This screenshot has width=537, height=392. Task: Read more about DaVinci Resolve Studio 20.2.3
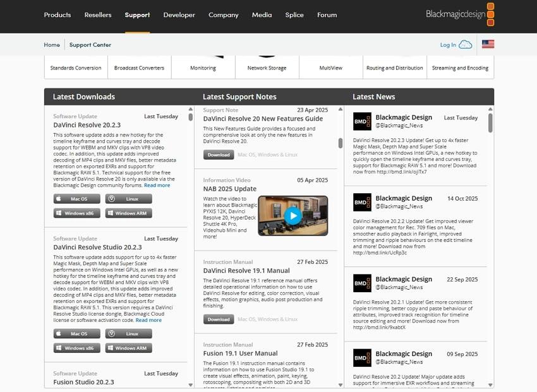click(148, 320)
